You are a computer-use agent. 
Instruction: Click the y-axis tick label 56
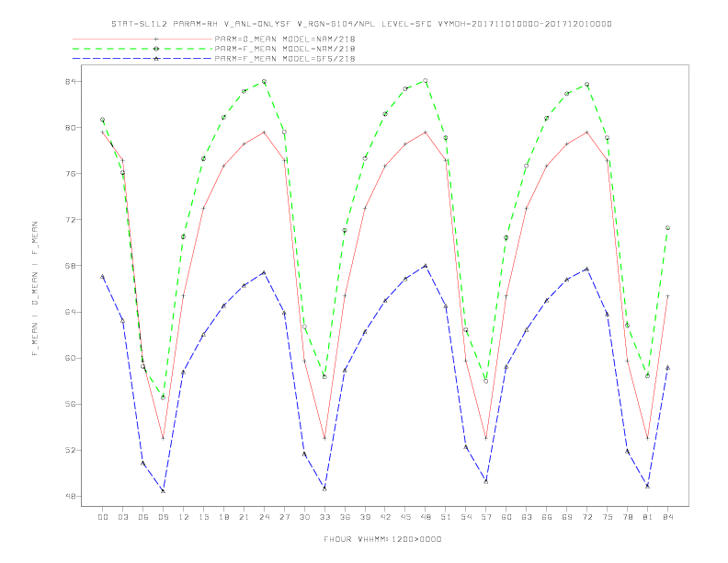point(70,404)
